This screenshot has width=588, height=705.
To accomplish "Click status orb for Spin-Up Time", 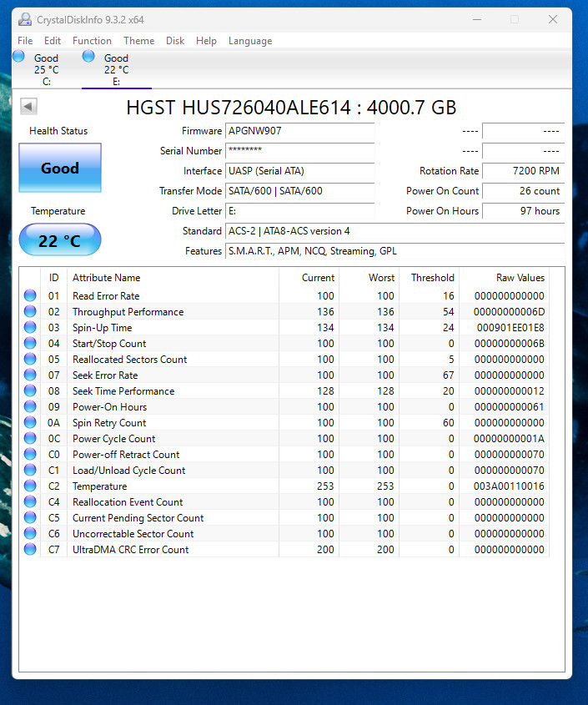I will coord(30,327).
